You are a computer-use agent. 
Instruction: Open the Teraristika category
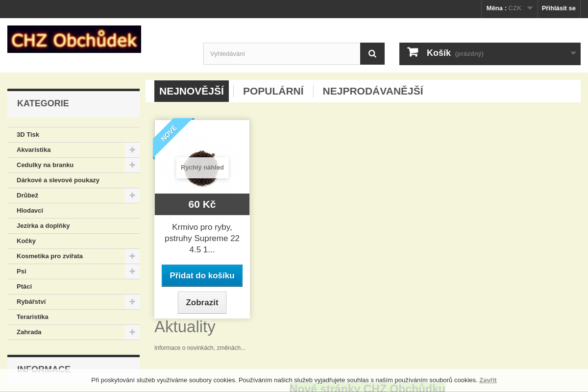tap(32, 317)
